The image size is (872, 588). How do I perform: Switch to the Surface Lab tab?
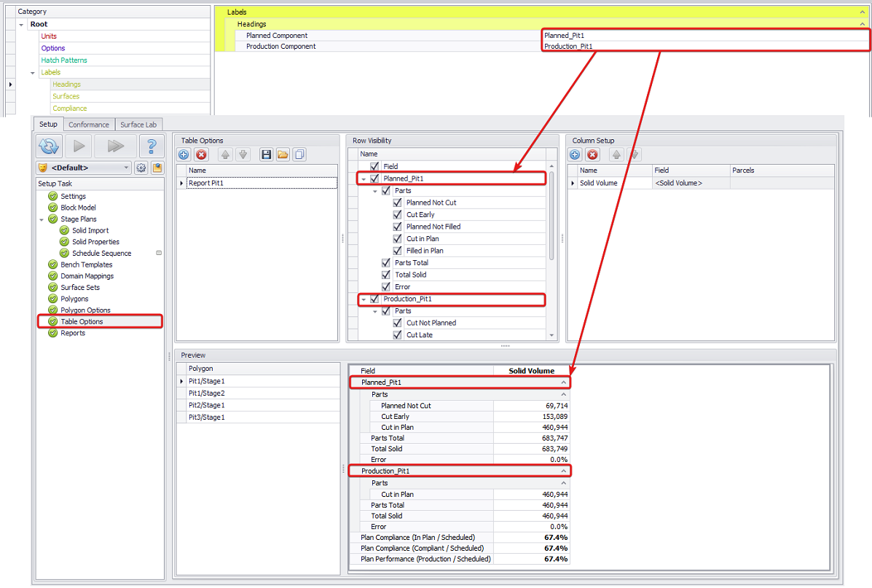(138, 125)
